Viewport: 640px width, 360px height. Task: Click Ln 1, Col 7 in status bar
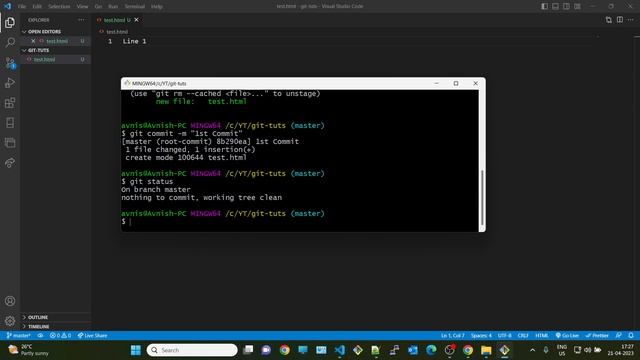coord(452,336)
